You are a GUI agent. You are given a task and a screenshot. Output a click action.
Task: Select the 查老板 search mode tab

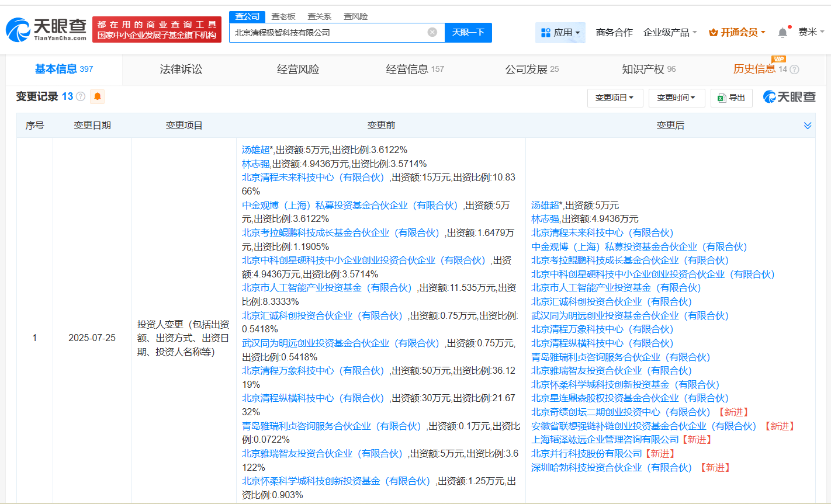[283, 16]
